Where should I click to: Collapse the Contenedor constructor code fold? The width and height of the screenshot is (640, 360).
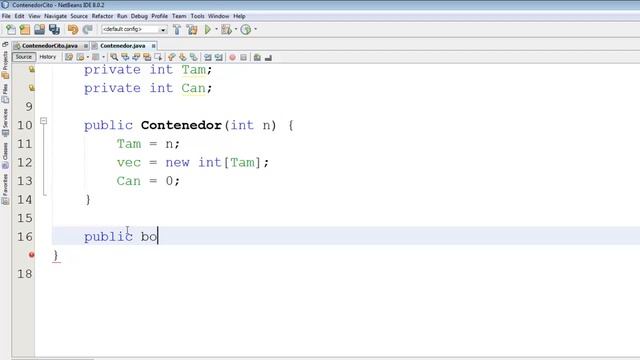click(43, 121)
